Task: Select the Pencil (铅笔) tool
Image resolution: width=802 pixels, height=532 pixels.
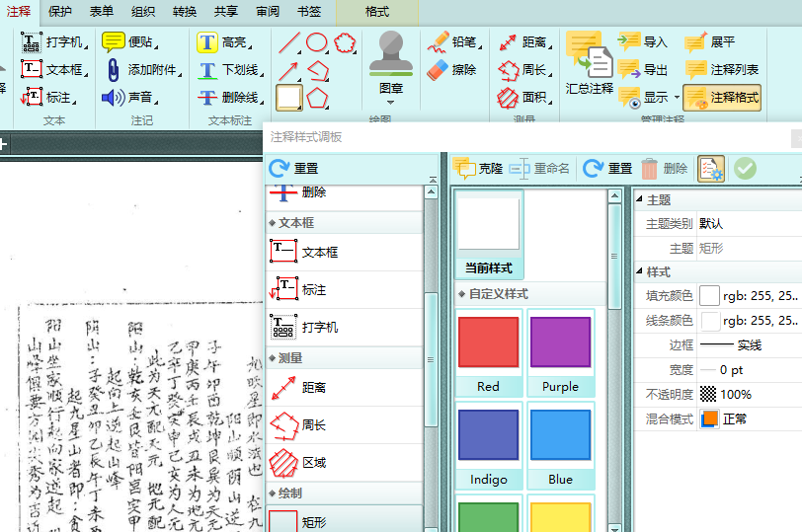Action: pos(454,41)
